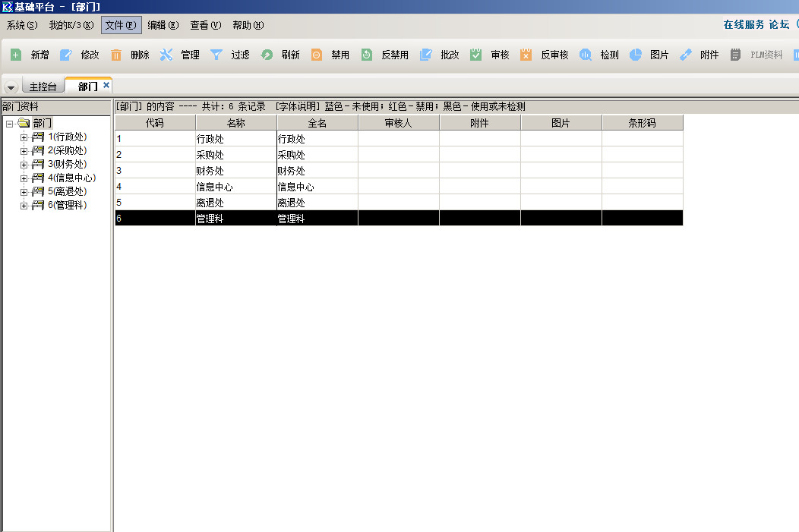Viewport: 799px width, 532px height.
Task: Close the 部门 tab
Action: [106, 85]
